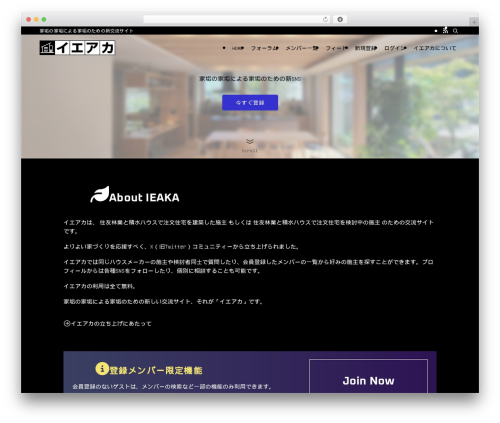Click the hero tagline 家垢の家垢による家垢のための新SNS
Image resolution: width=500 pixels, height=423 pixels.
pyautogui.click(x=250, y=79)
